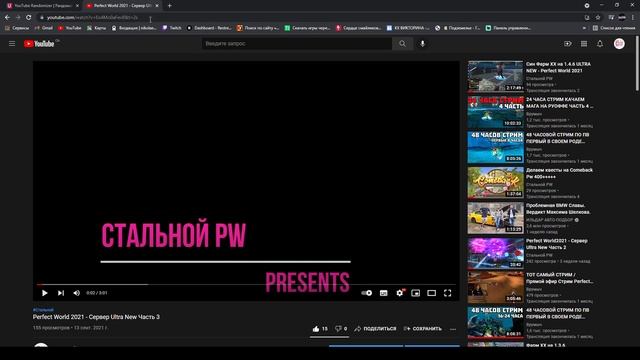This screenshot has width=640, height=360.
Task: Click the page vertical scrollbar
Action: [x=637, y=63]
